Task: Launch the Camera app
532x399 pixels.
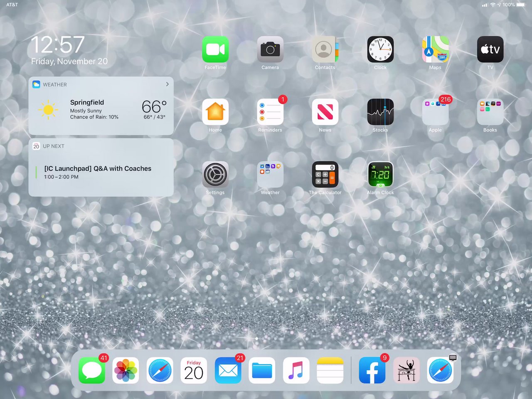Action: (x=270, y=49)
